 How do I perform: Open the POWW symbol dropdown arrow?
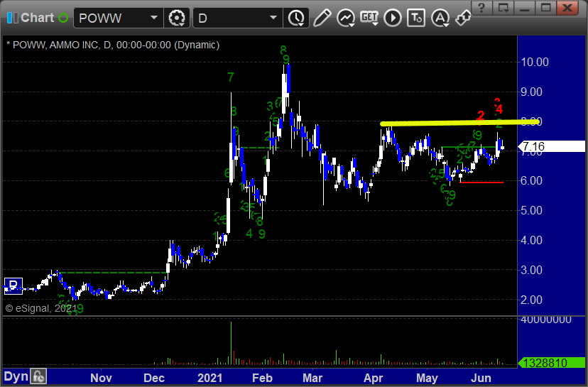tap(154, 18)
